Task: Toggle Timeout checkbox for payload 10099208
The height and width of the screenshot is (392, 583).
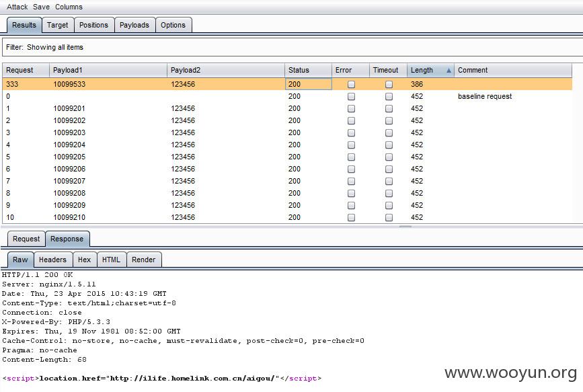Action: (x=389, y=193)
